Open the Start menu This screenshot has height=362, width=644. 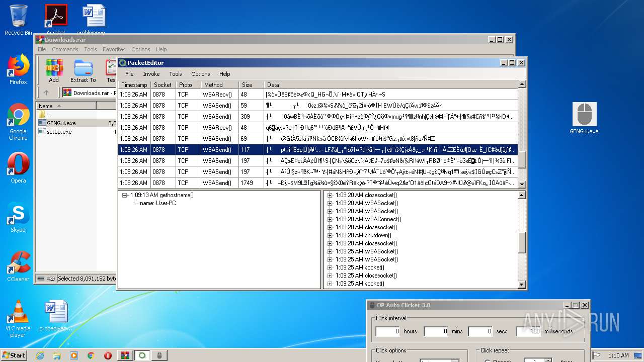(14, 355)
